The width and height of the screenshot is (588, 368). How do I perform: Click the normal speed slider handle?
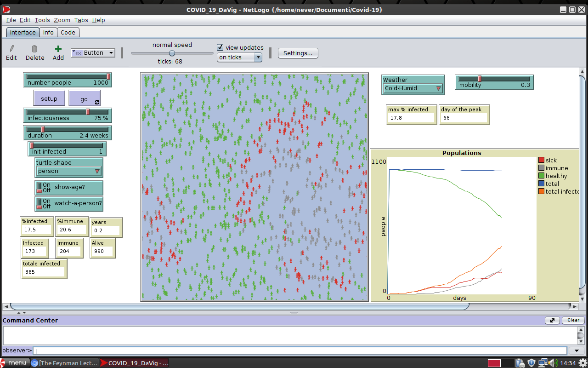[x=172, y=53]
